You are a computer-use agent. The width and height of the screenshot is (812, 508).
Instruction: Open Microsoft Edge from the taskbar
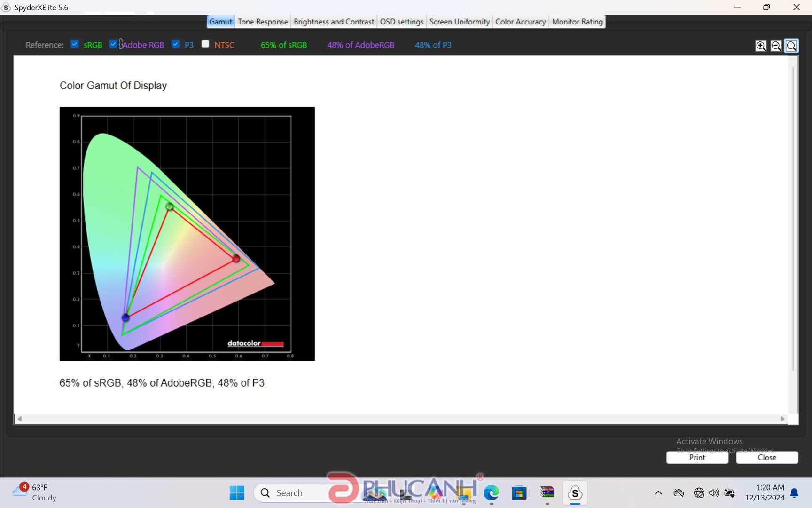click(x=491, y=493)
